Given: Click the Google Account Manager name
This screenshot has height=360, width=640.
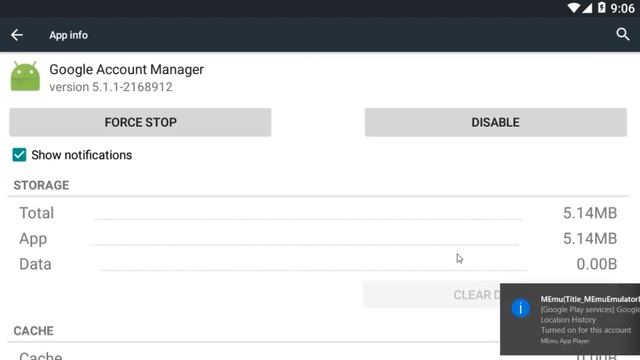Looking at the screenshot, I should (x=127, y=69).
